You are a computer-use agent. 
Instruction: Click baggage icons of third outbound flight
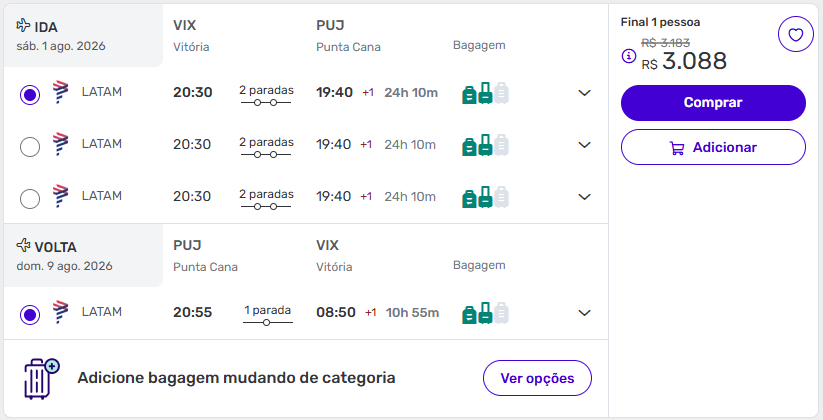pyautogui.click(x=485, y=197)
